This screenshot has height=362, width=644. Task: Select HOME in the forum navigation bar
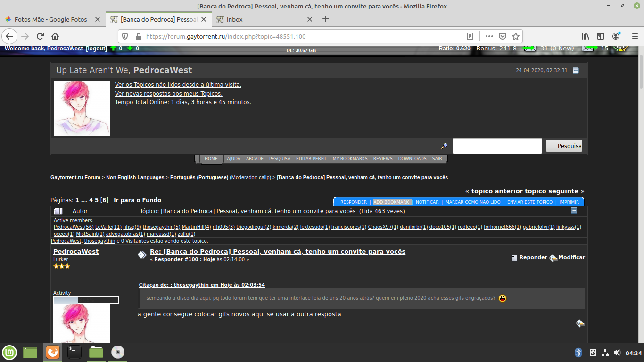click(x=211, y=158)
